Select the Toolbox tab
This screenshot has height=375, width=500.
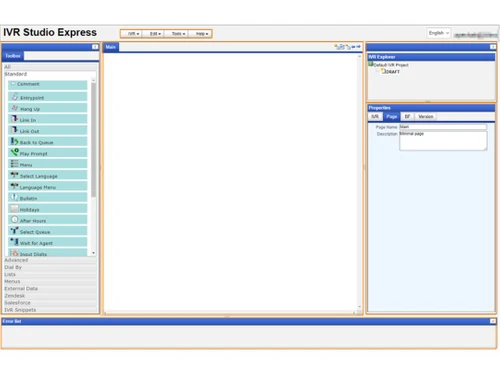[13, 56]
